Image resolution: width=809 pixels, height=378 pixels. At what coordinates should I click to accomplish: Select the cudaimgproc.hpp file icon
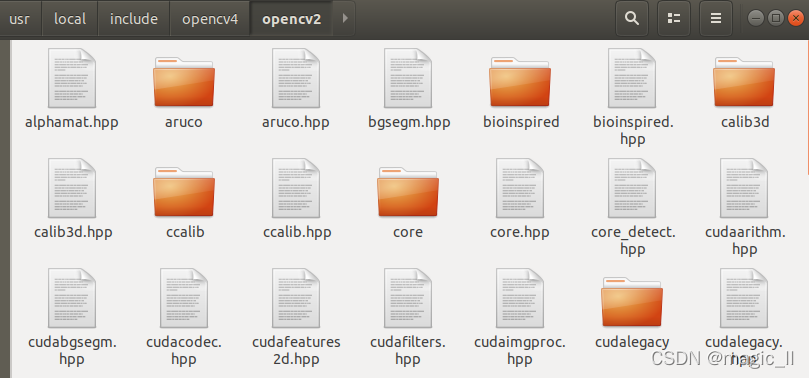(520, 298)
